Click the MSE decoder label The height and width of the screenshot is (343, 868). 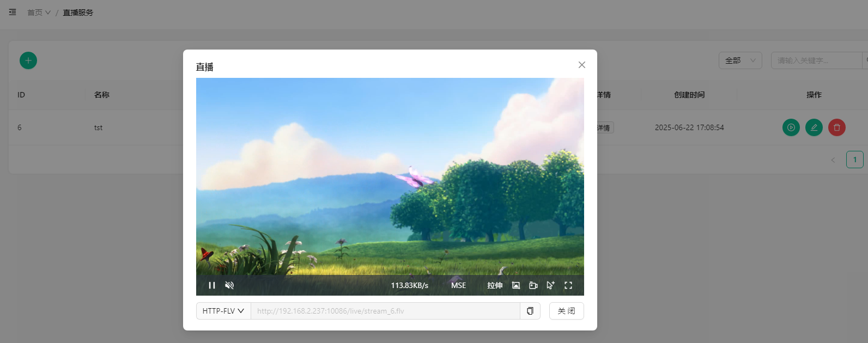(459, 285)
